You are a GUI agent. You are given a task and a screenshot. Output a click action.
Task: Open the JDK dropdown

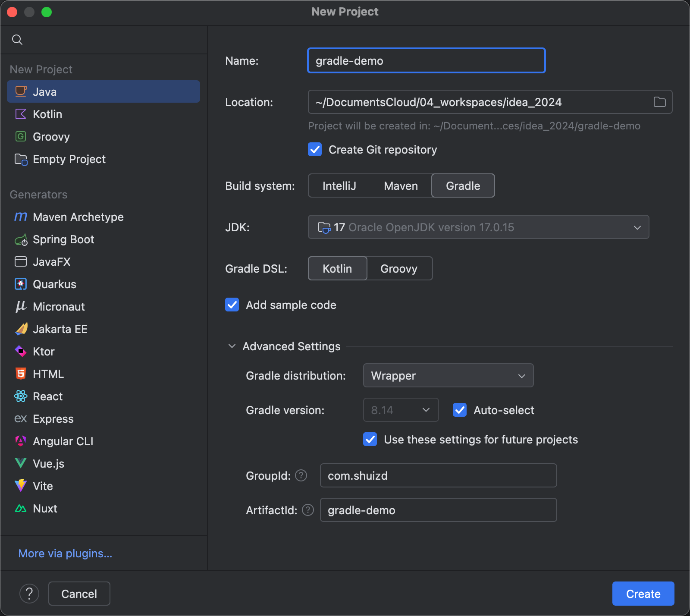pos(478,227)
